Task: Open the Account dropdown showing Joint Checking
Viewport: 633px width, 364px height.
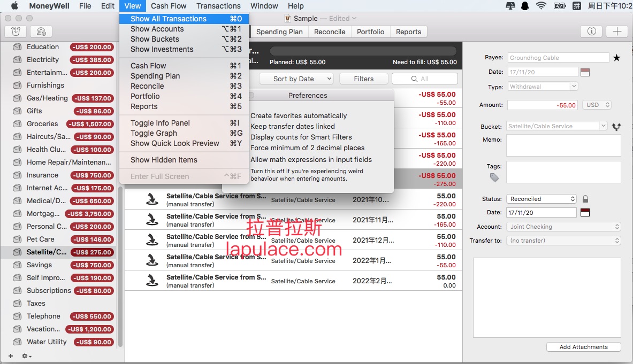Action: (563, 227)
